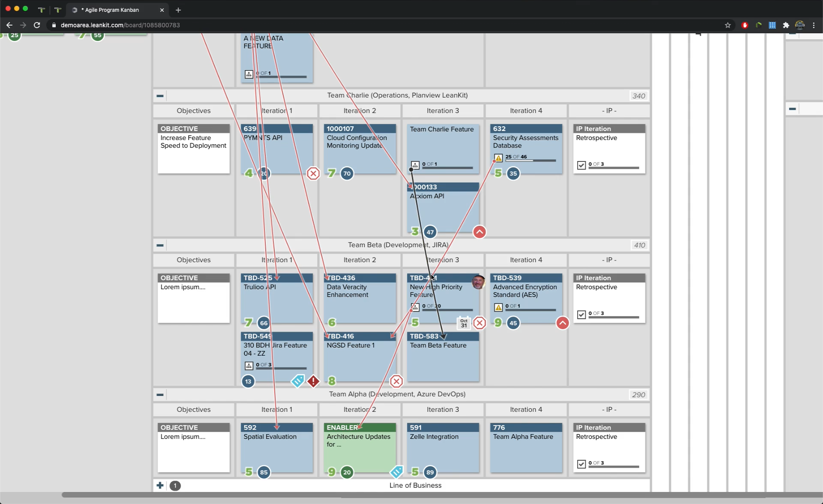Collapse the Team Beta lane
This screenshot has width=823, height=504.
tap(160, 245)
